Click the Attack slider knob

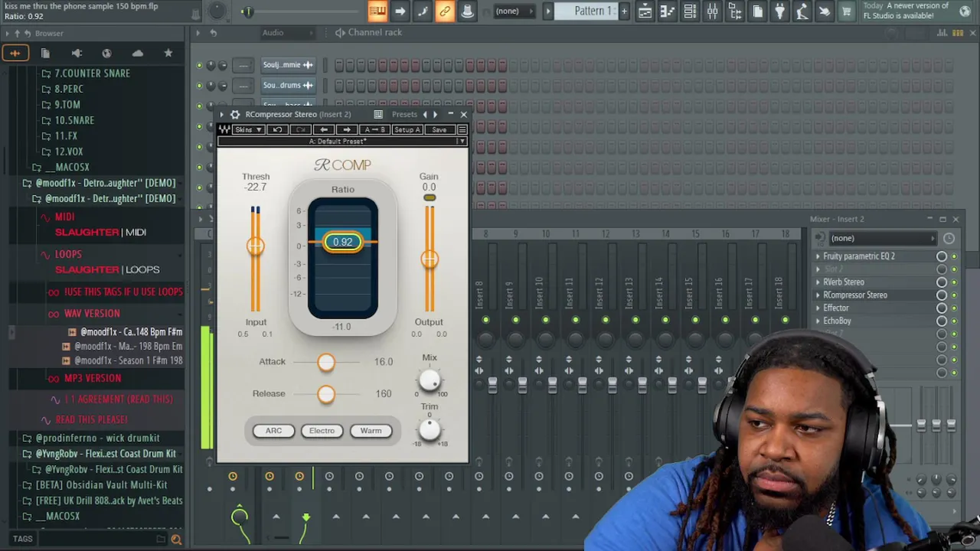click(326, 363)
